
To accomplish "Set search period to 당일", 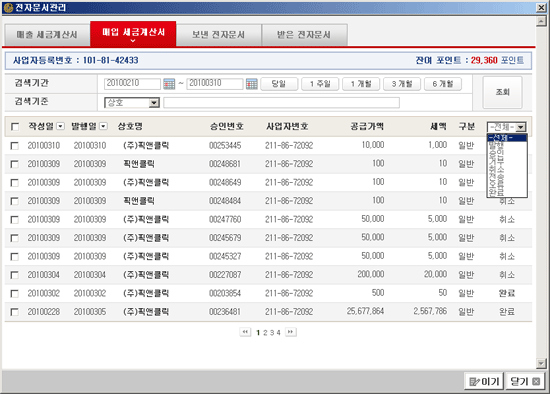I will click(279, 84).
